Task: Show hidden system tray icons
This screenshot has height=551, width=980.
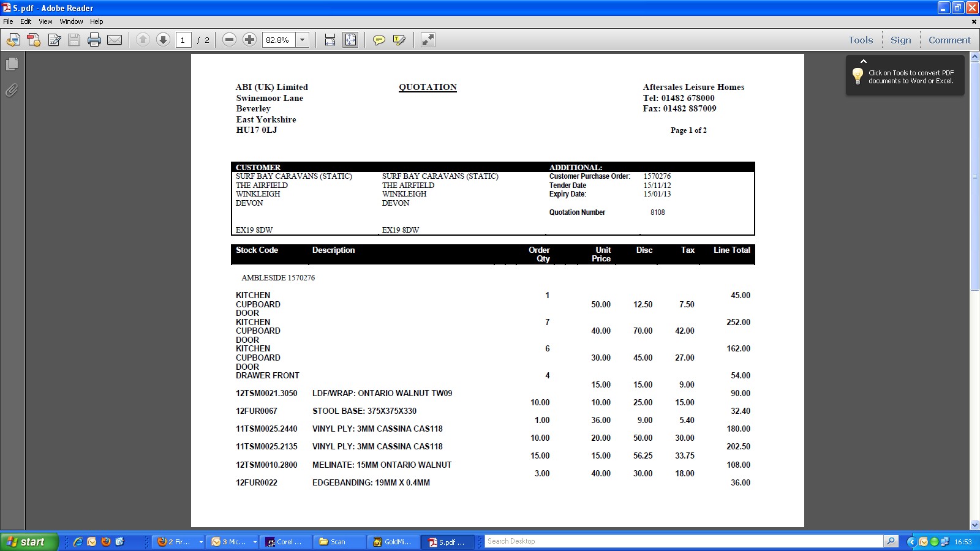Action: click(x=911, y=542)
